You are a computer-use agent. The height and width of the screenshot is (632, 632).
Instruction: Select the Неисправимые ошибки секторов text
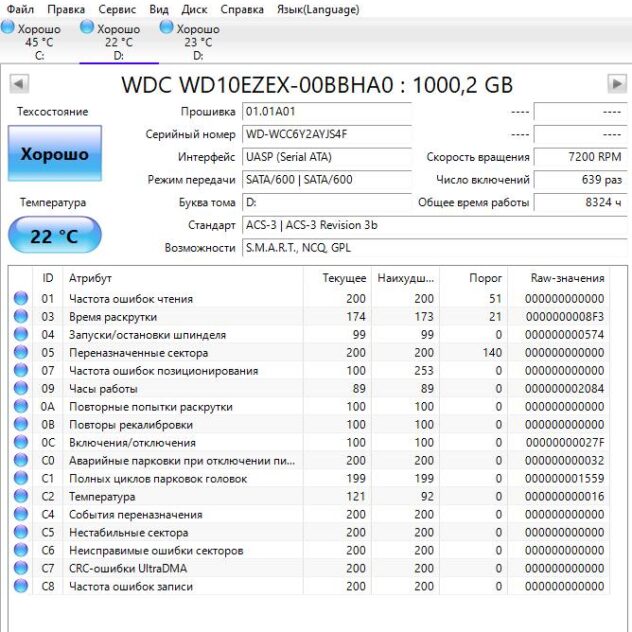[156, 550]
